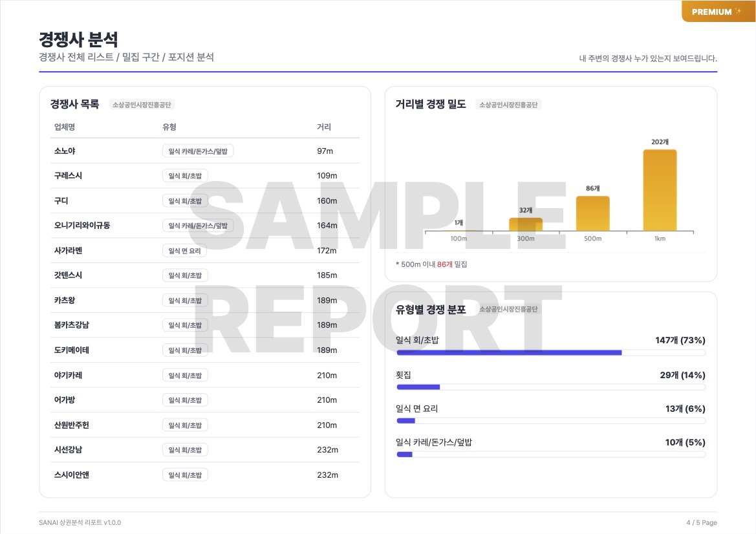Click the 업체명 column header
The width and height of the screenshot is (756, 534).
pyautogui.click(x=65, y=127)
